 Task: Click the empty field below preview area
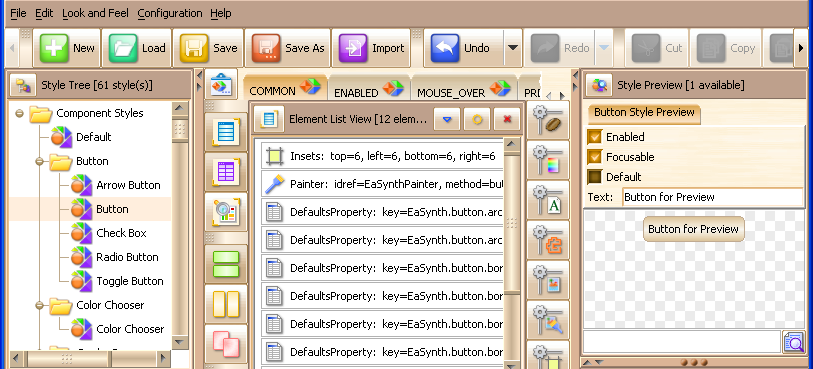coord(682,342)
